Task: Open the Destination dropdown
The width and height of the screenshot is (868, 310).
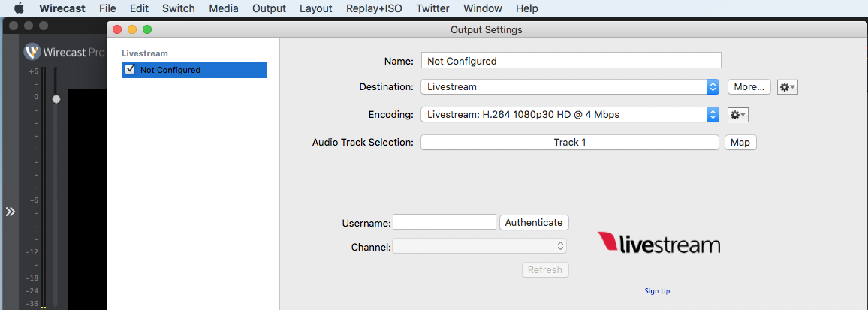Action: coord(569,87)
